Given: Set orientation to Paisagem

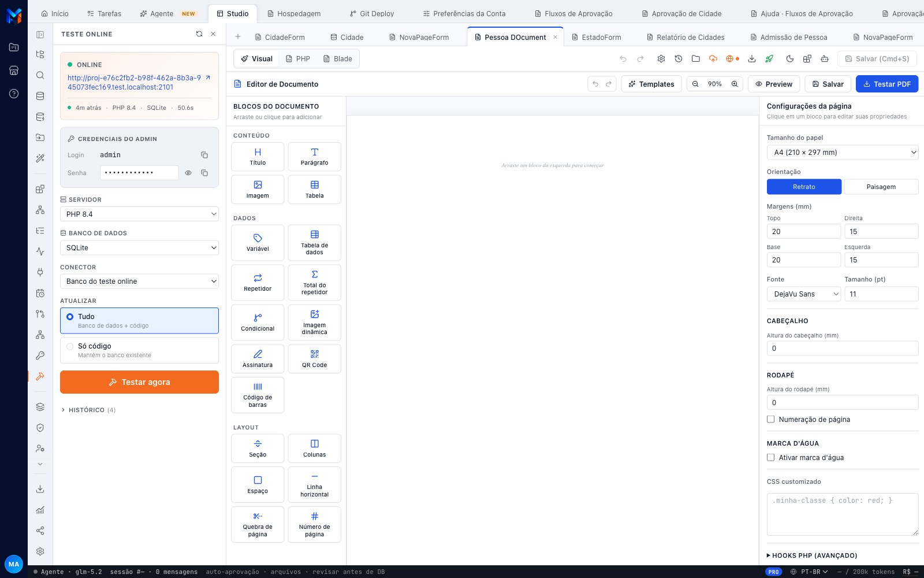Looking at the screenshot, I should point(881,187).
